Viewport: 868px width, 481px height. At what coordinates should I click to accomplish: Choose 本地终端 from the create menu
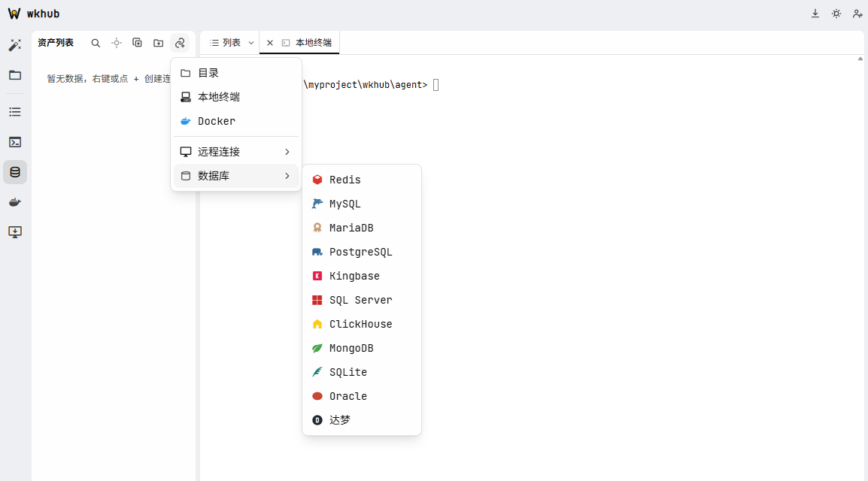coord(236,97)
